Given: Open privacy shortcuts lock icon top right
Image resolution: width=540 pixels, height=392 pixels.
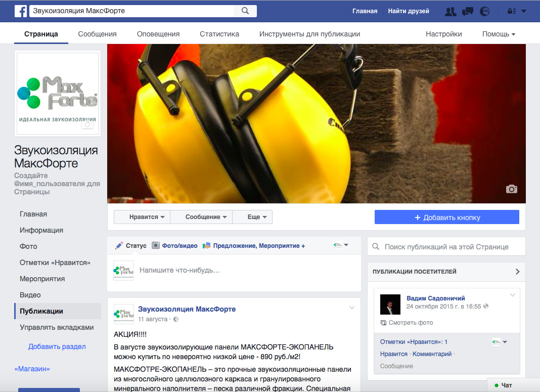Looking at the screenshot, I should pos(512,11).
